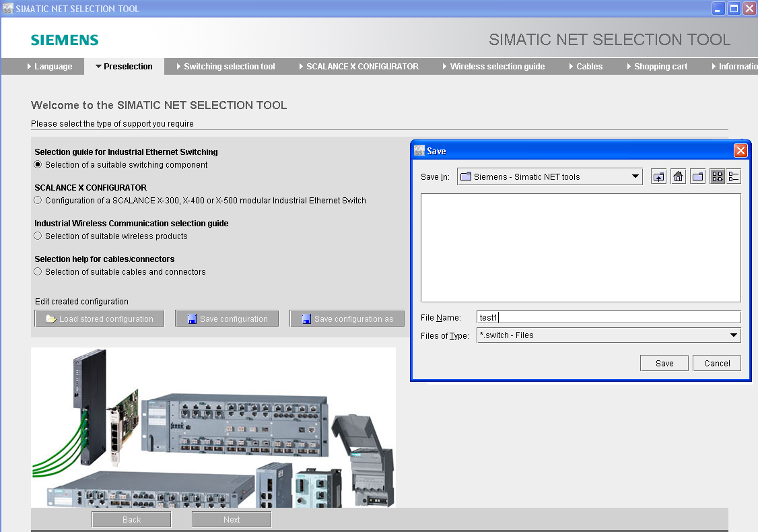The width and height of the screenshot is (758, 532).
Task: Switch Save dialog to details view
Action: tap(733, 176)
